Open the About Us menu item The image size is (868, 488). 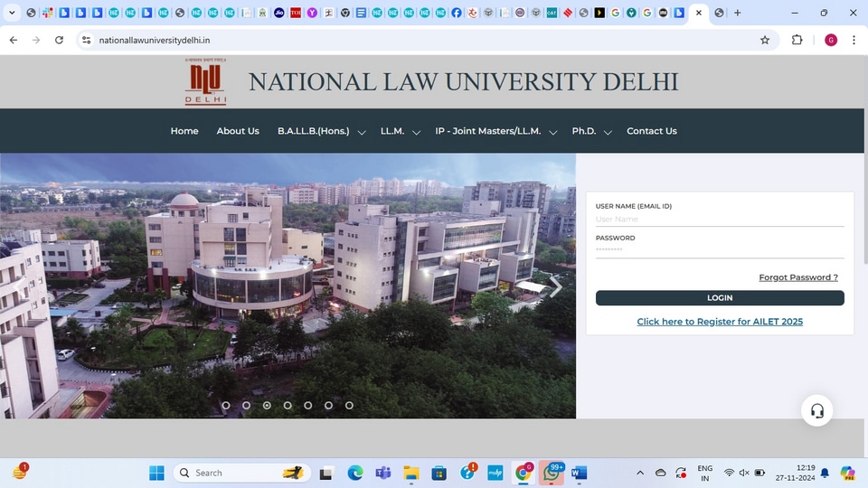[238, 131]
